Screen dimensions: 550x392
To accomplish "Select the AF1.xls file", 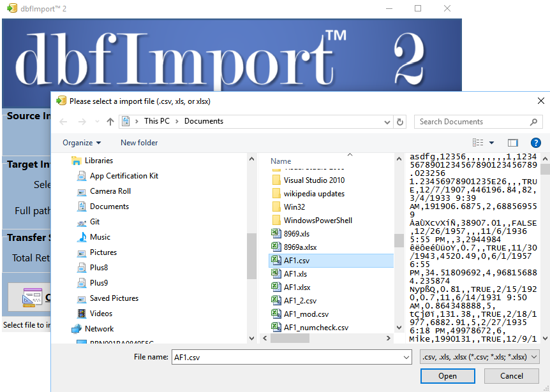I will [x=295, y=274].
